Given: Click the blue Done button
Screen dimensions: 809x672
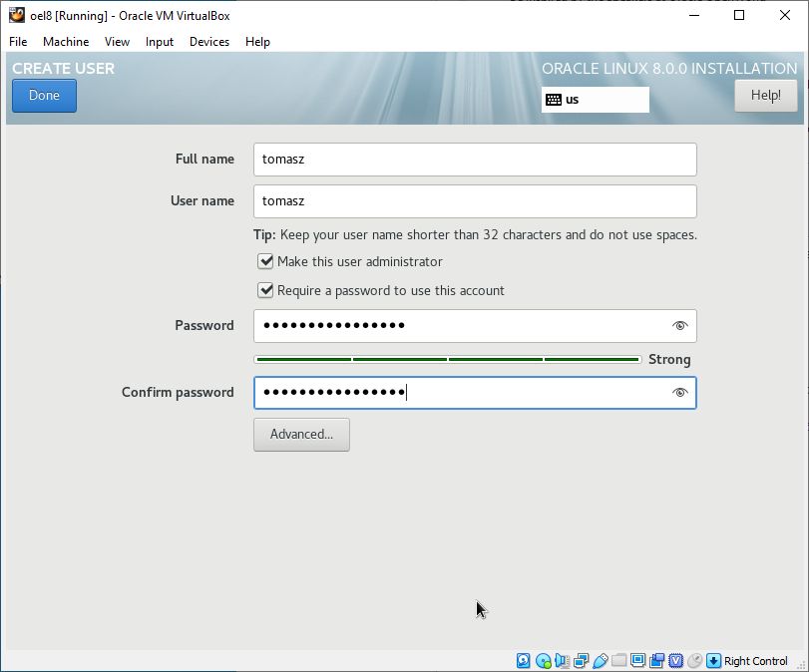Looking at the screenshot, I should [x=44, y=96].
